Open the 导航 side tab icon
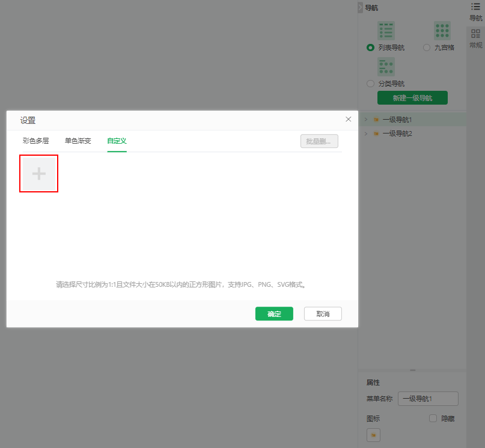The image size is (485, 448). pyautogui.click(x=475, y=7)
